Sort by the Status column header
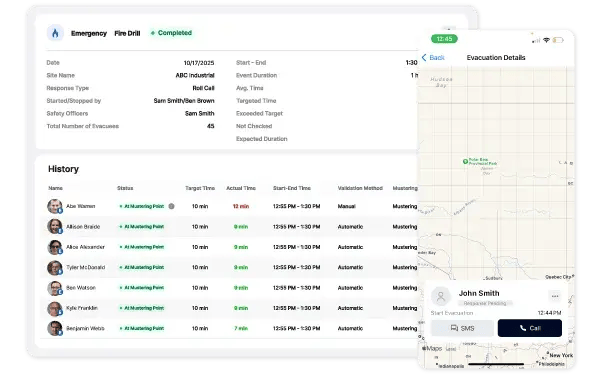The image size is (600, 376). (x=125, y=188)
